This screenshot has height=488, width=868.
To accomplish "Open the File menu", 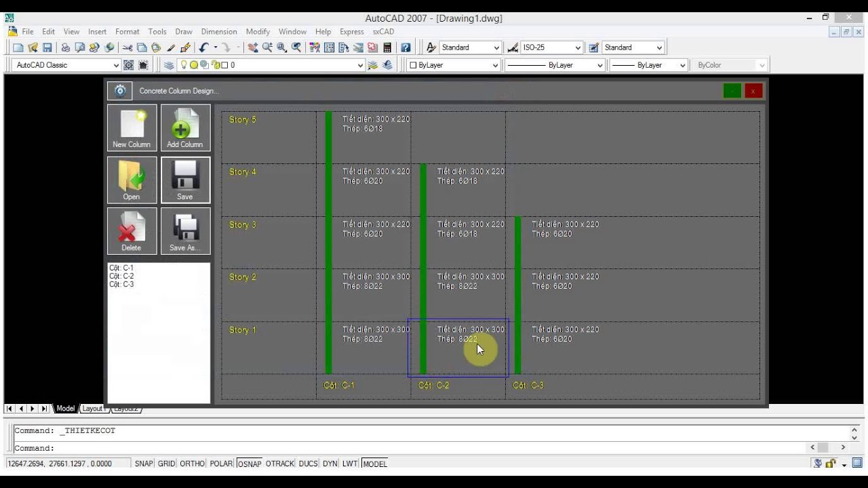I will click(x=28, y=31).
